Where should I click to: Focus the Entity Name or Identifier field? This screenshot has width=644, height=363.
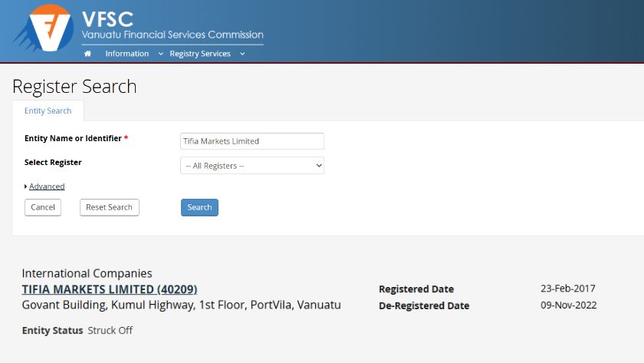click(x=251, y=141)
